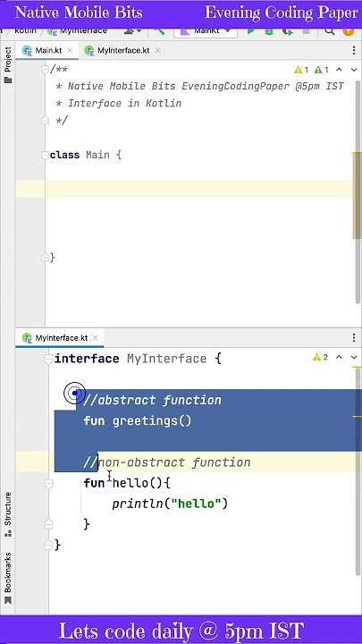Open top editor tab options menu
Viewport: 362px width, 644px height.
coord(354,50)
